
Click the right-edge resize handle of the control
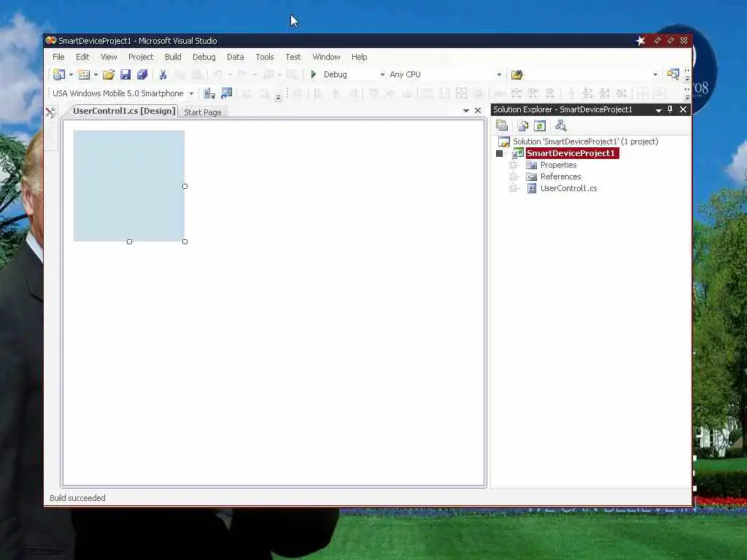[185, 186]
